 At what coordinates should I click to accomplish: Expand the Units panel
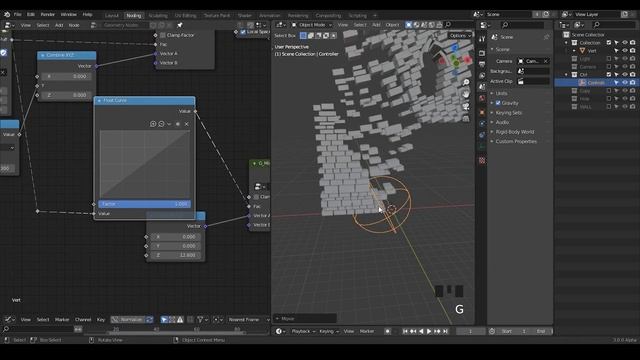(x=502, y=93)
